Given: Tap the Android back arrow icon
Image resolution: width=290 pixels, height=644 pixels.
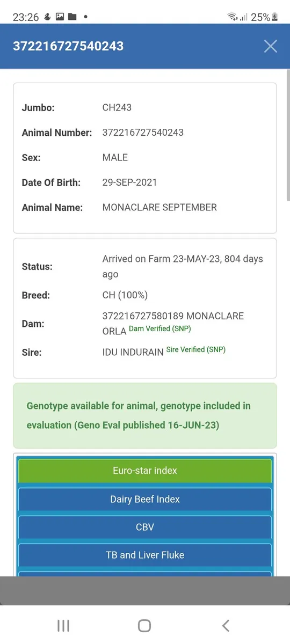Looking at the screenshot, I should click(226, 625).
